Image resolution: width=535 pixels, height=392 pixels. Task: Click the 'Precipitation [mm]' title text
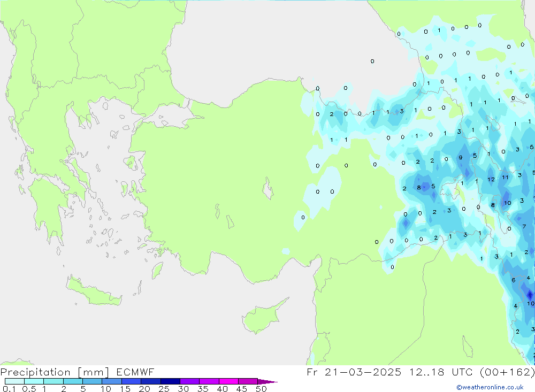55,372
